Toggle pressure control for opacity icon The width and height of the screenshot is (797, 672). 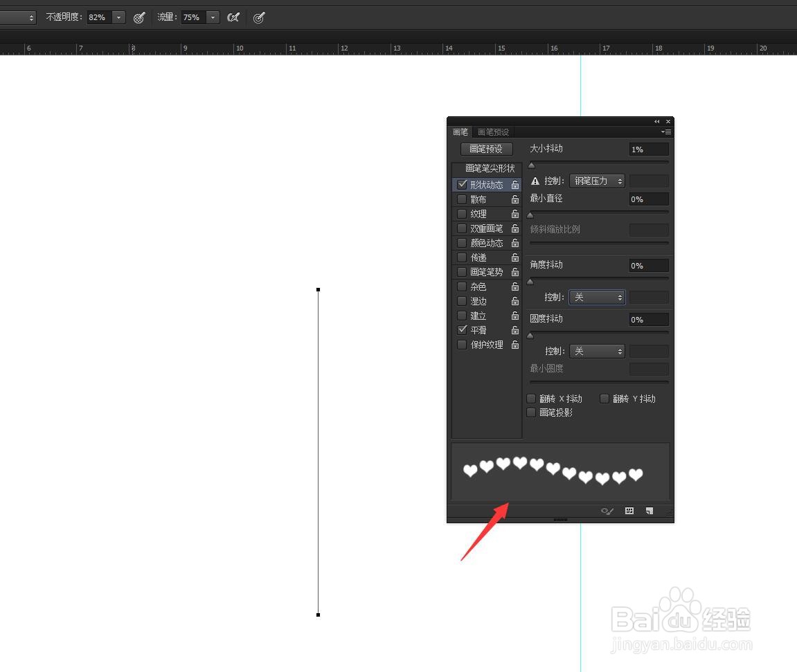pyautogui.click(x=139, y=18)
